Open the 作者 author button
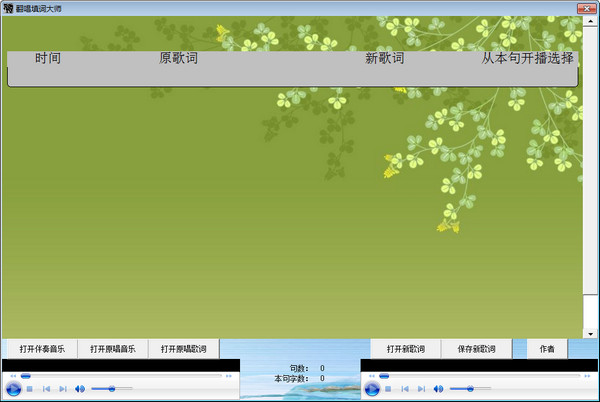Screen dimensions: 600x402 547,349
